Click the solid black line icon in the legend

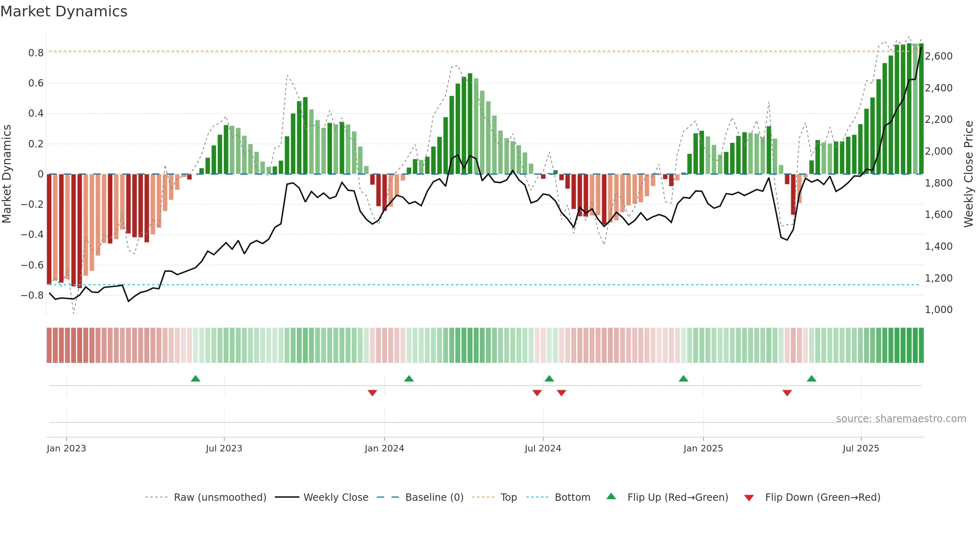(287, 497)
